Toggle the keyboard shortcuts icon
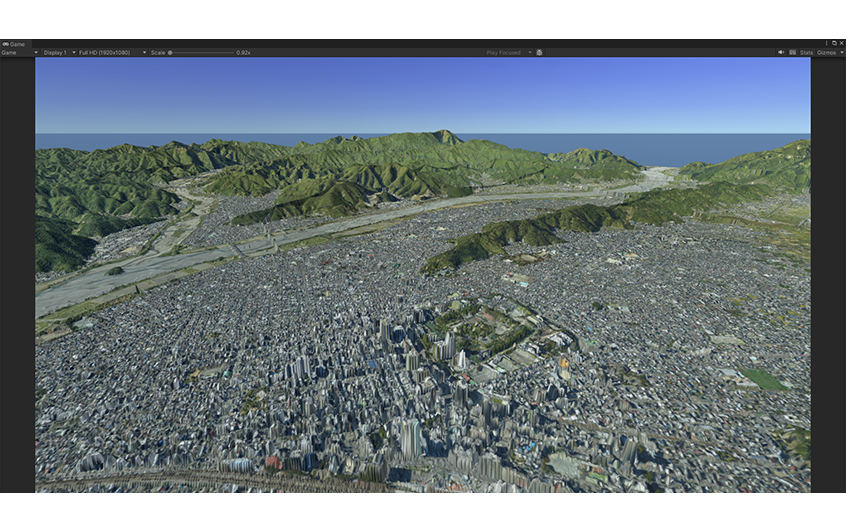Image resolution: width=846 pixels, height=532 pixels. coord(792,53)
